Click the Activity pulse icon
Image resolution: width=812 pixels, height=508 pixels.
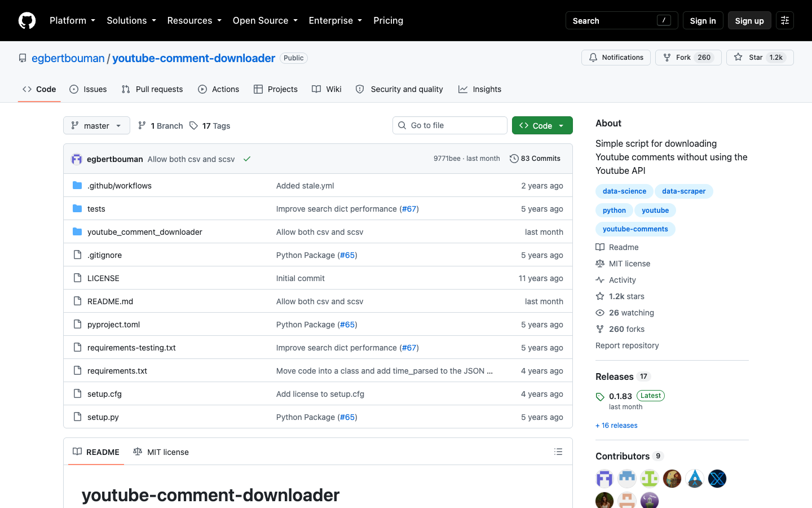click(600, 280)
